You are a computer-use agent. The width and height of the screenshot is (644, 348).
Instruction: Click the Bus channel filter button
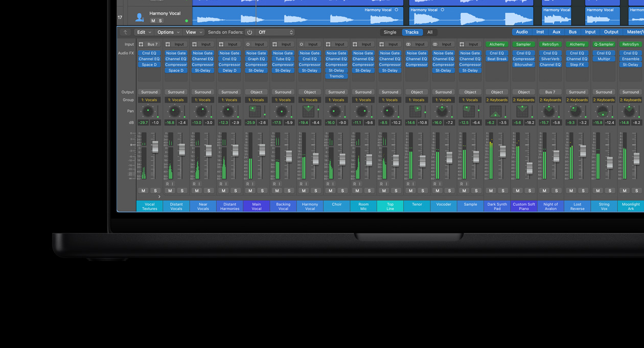(572, 32)
